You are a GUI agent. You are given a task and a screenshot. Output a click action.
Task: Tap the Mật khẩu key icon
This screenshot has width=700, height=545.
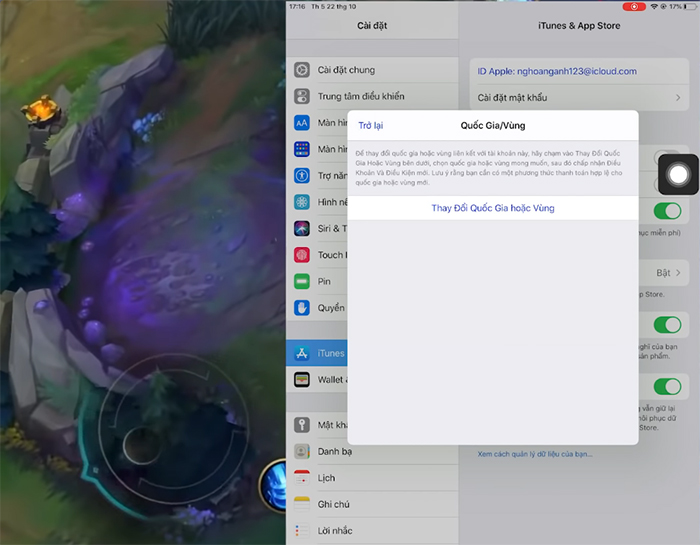pyautogui.click(x=302, y=424)
